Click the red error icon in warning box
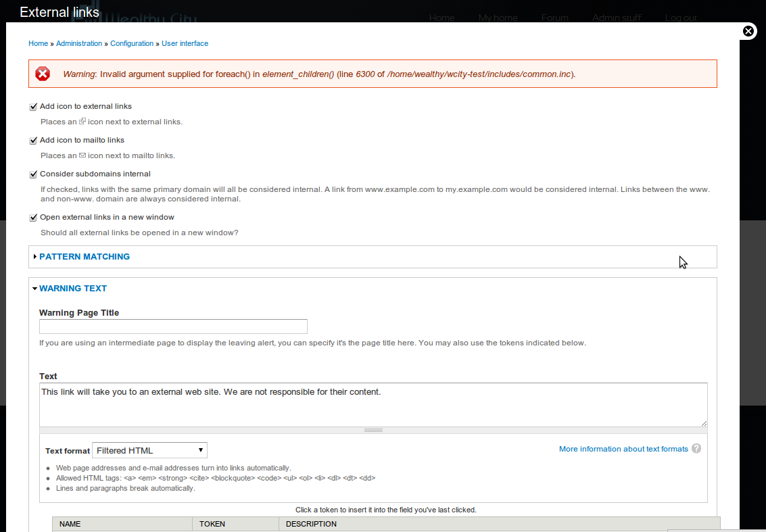This screenshot has width=766, height=532. tap(43, 74)
